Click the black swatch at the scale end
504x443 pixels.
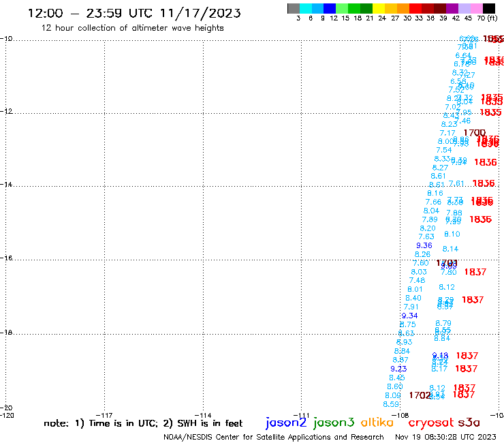coord(488,8)
